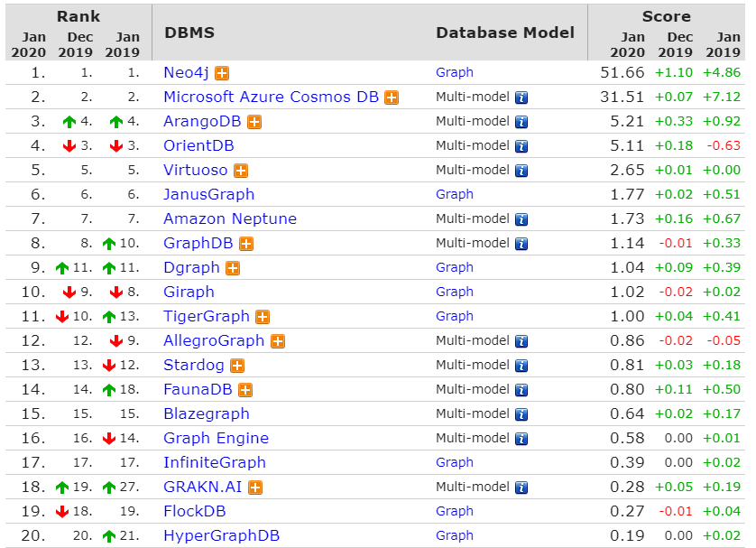Select the OrientDB score change -0.63

pos(724,145)
